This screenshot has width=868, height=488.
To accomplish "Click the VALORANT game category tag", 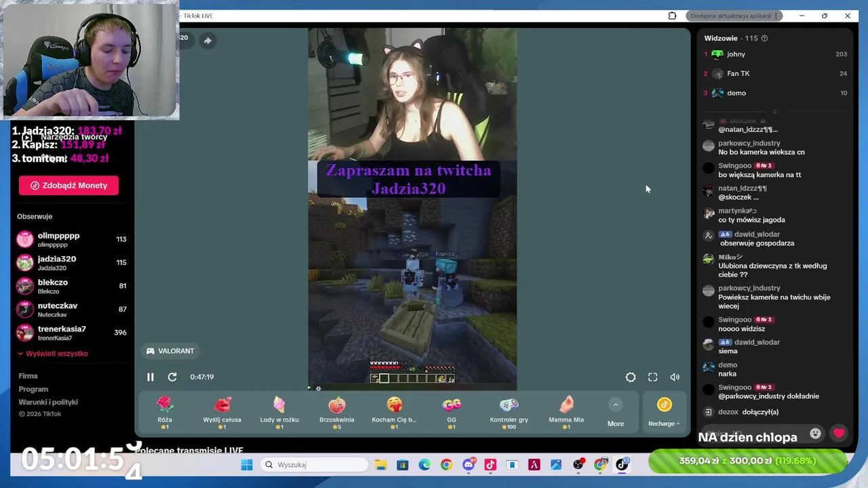I will pos(170,351).
